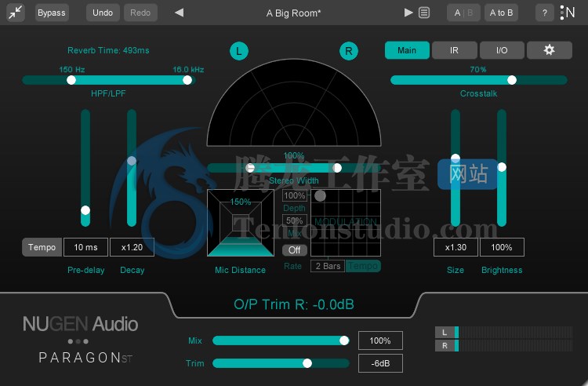Click the Pre-delay vertical slider handle
This screenshot has height=386, width=588.
pyautogui.click(x=85, y=210)
